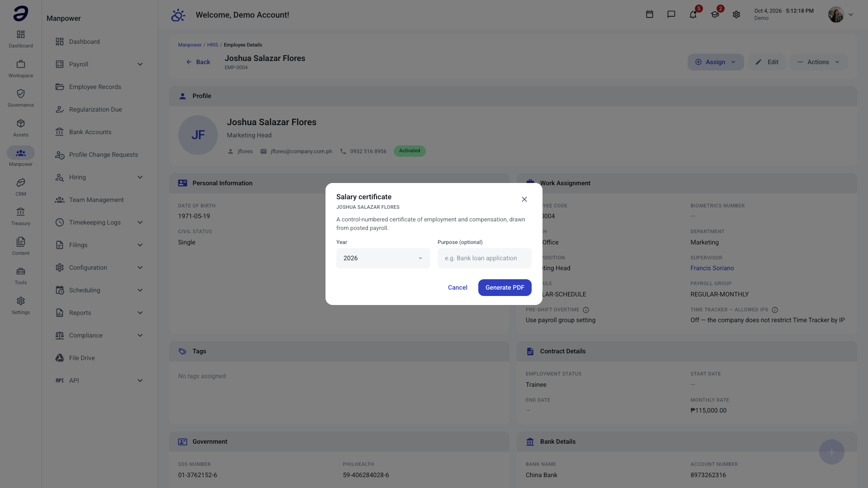This screenshot has width=868, height=488.
Task: Go to Content in the left rail
Action: pyautogui.click(x=21, y=246)
